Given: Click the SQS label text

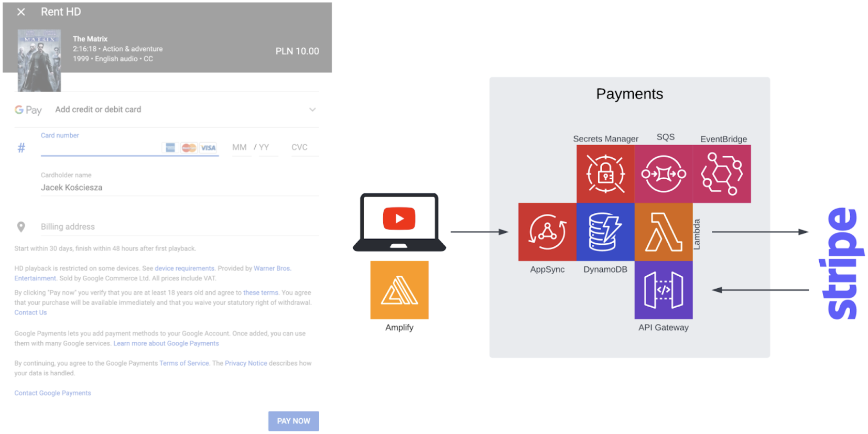Looking at the screenshot, I should click(x=666, y=137).
